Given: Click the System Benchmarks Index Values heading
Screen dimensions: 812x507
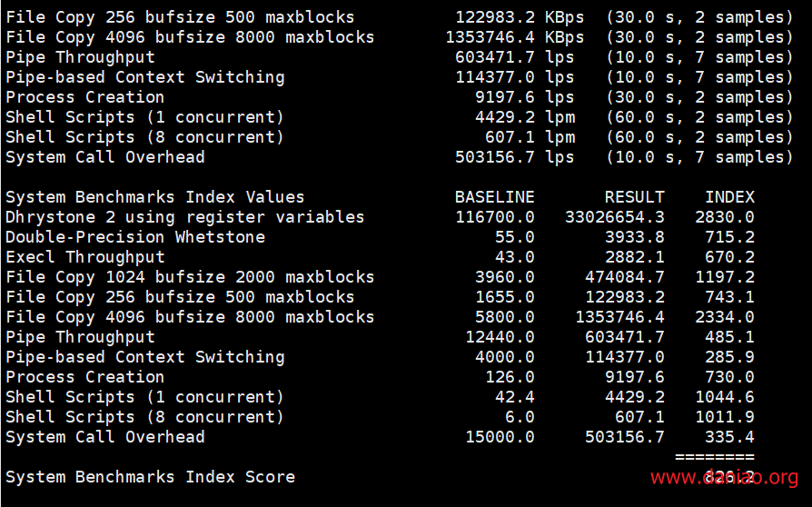Looking at the screenshot, I should tap(154, 197).
